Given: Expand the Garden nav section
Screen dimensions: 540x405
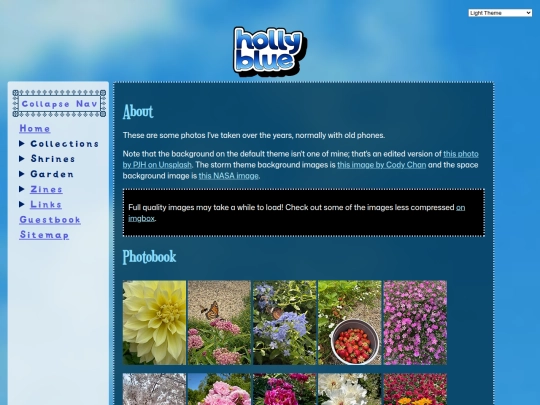Looking at the screenshot, I should pos(46,174).
